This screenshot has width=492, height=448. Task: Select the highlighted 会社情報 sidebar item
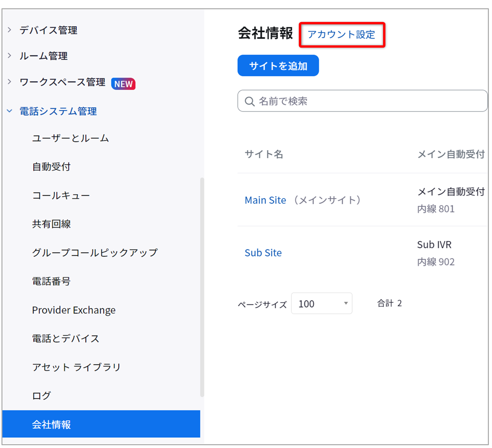point(101,424)
